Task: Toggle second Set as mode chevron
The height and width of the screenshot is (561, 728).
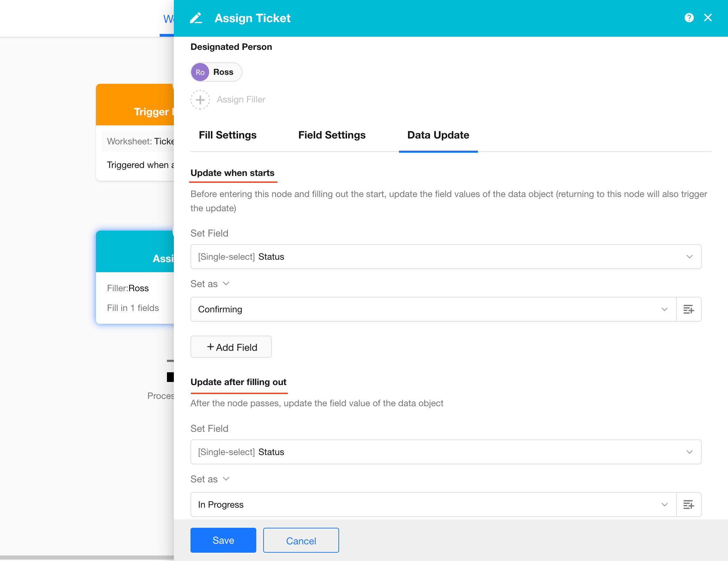Action: (226, 479)
